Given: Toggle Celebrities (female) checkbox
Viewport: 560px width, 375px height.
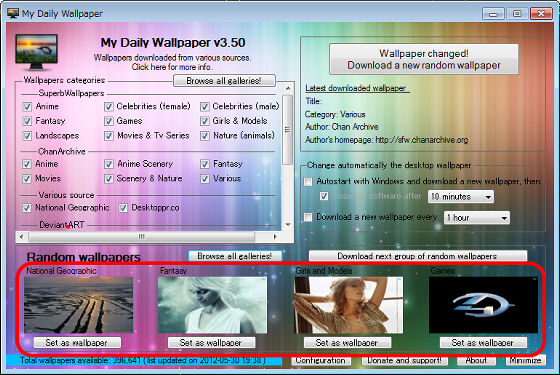Looking at the screenshot, I should [x=109, y=106].
